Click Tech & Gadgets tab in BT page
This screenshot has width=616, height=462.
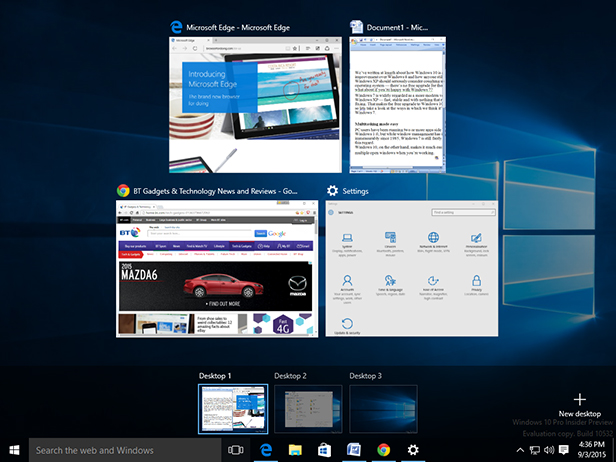tap(242, 246)
